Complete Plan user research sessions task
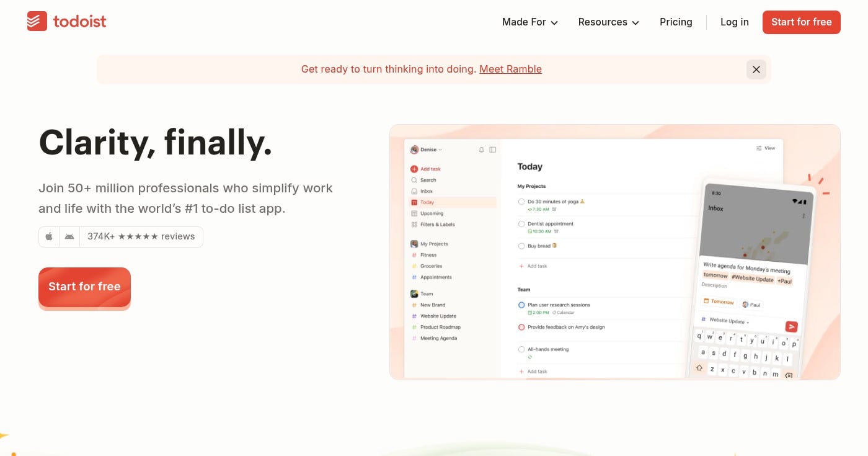 coord(521,305)
